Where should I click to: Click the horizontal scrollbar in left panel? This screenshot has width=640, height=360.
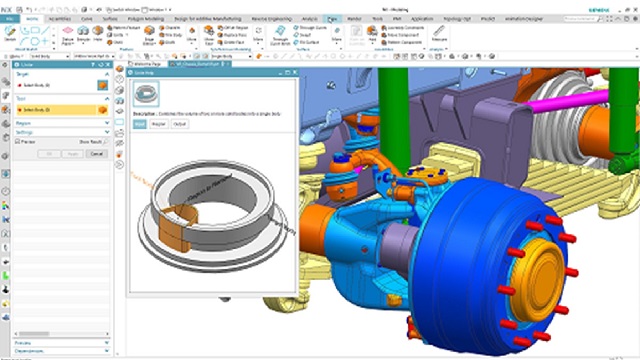pos(62,333)
